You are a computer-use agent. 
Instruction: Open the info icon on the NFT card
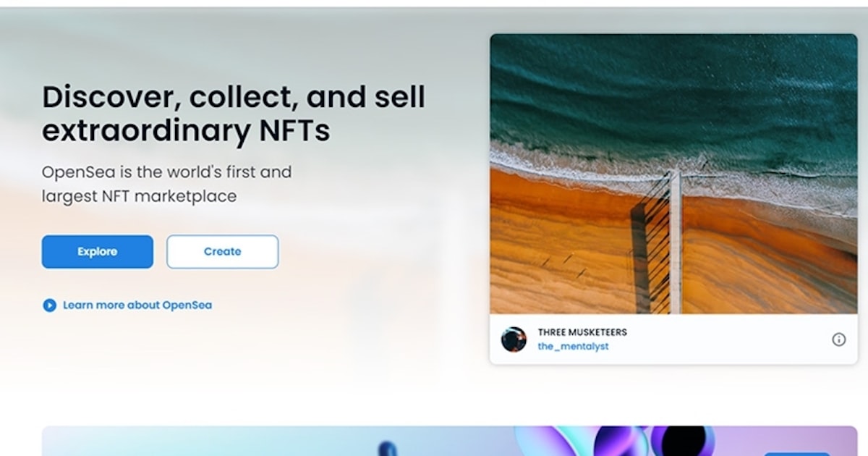(838, 339)
